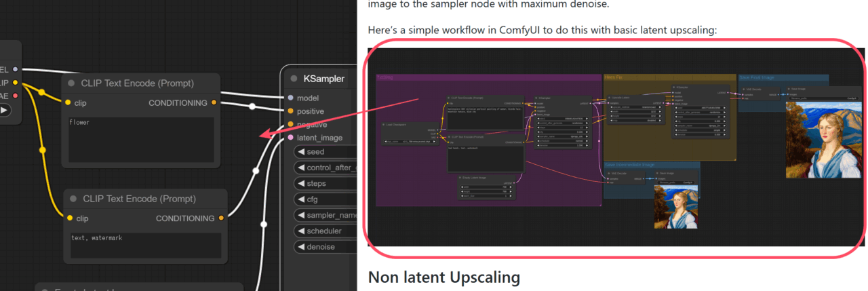
Task: Click the left arrow of the sampler_name selector
Action: 301,215
